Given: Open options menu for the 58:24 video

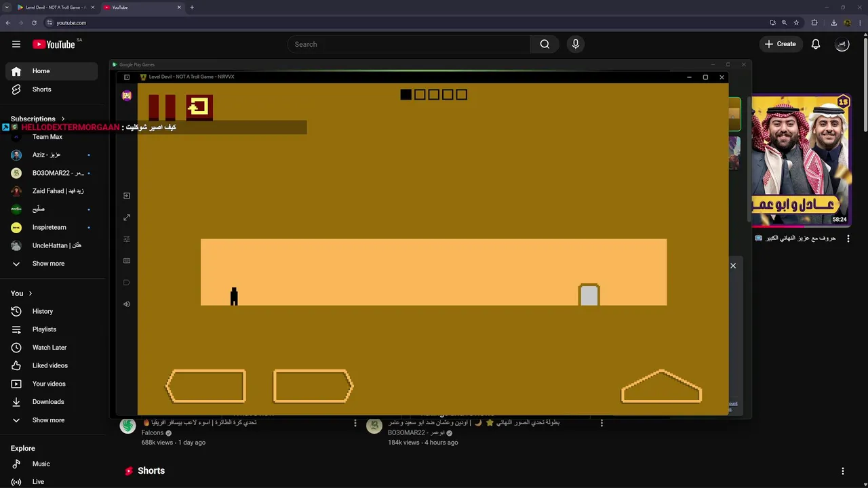Looking at the screenshot, I should point(848,239).
